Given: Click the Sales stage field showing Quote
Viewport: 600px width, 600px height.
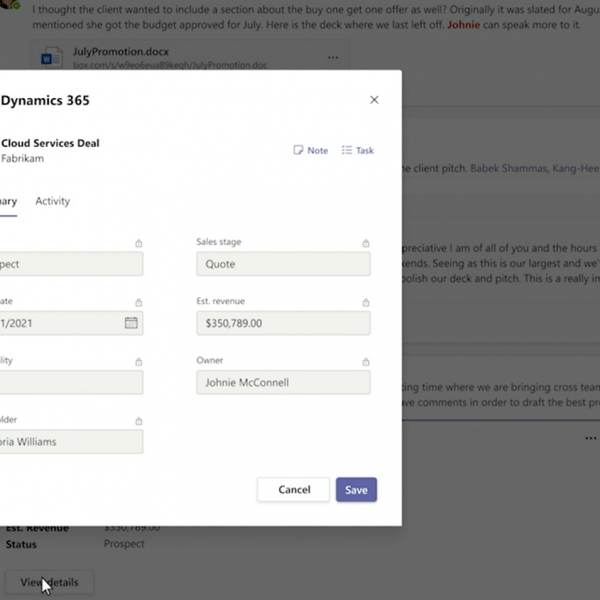Looking at the screenshot, I should click(283, 264).
